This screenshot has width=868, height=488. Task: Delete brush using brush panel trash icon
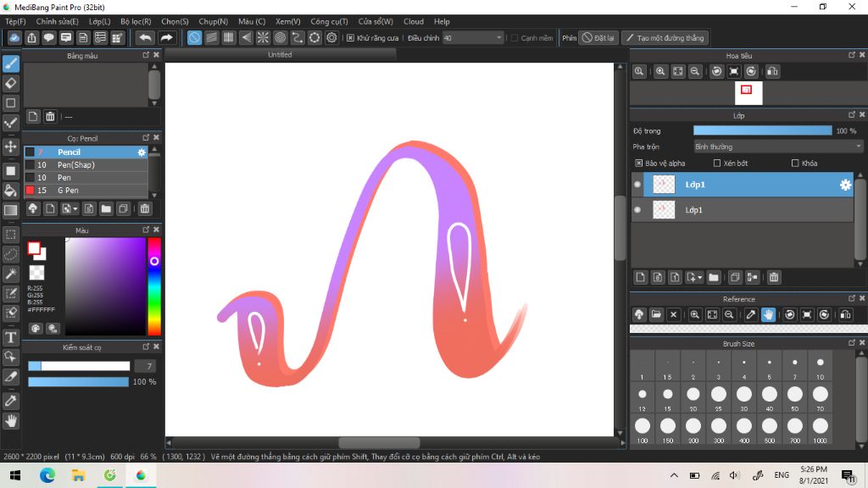pyautogui.click(x=145, y=208)
